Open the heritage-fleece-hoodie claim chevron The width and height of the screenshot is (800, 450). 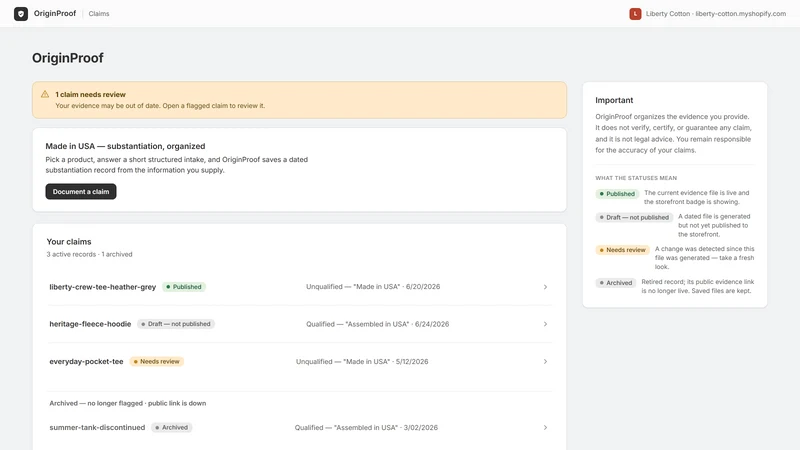(545, 324)
